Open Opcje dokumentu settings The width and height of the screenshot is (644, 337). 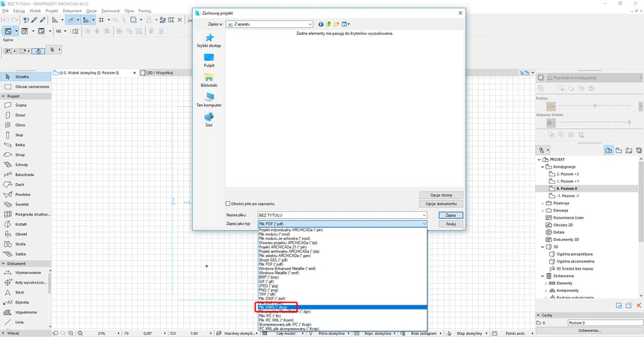click(x=441, y=203)
